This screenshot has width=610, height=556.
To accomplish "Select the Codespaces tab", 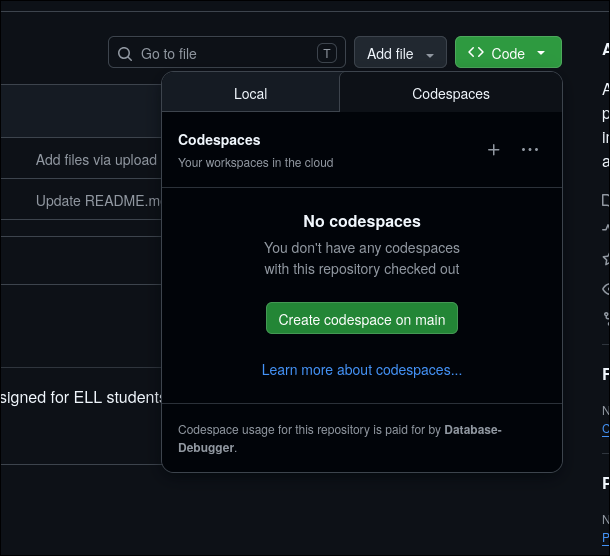I will click(x=451, y=92).
